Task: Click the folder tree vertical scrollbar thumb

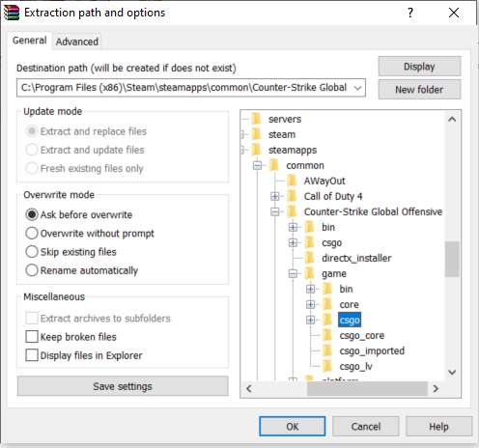Action: [x=452, y=259]
